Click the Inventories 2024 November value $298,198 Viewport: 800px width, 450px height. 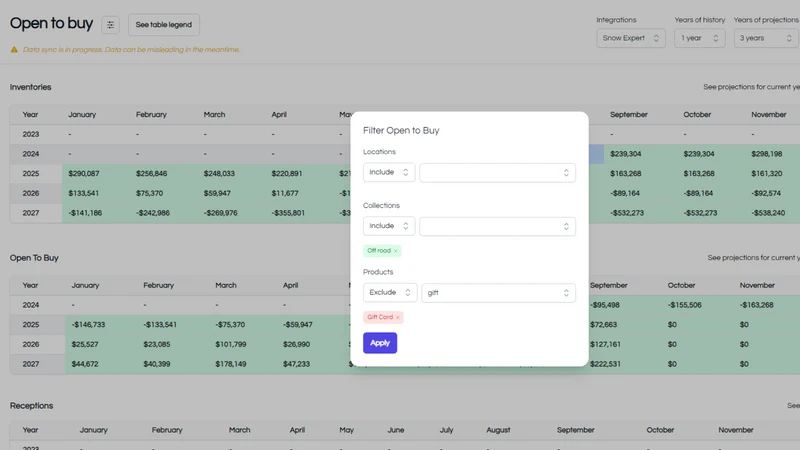pos(766,154)
